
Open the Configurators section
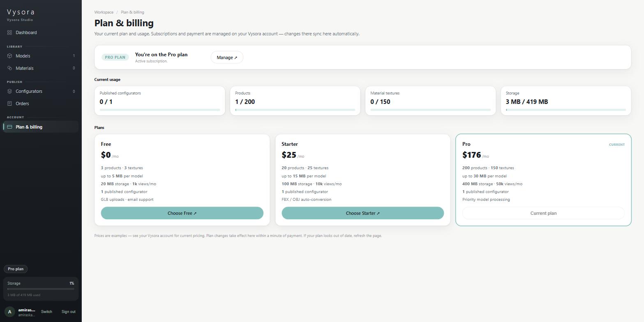(x=41, y=91)
